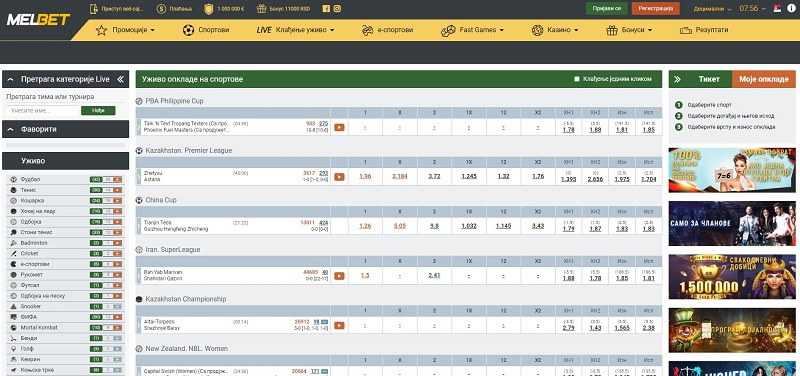Open the Спортови menu item

(206, 30)
